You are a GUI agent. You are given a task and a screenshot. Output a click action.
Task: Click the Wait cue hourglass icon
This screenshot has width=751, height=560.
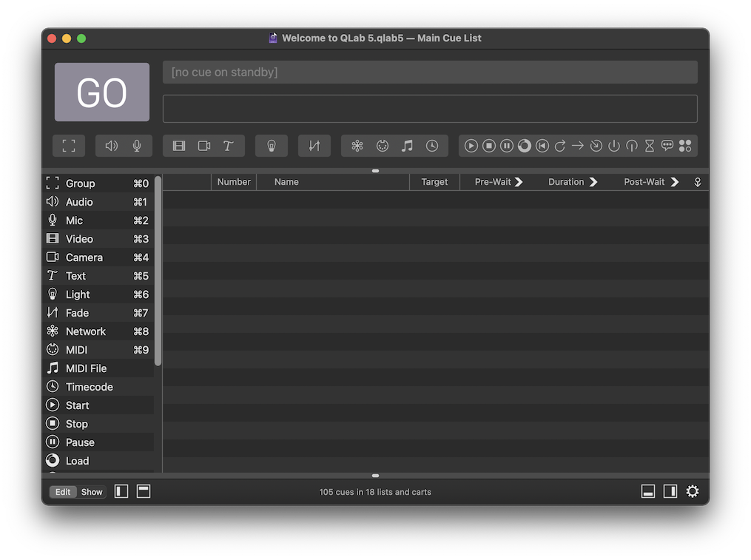click(x=650, y=146)
